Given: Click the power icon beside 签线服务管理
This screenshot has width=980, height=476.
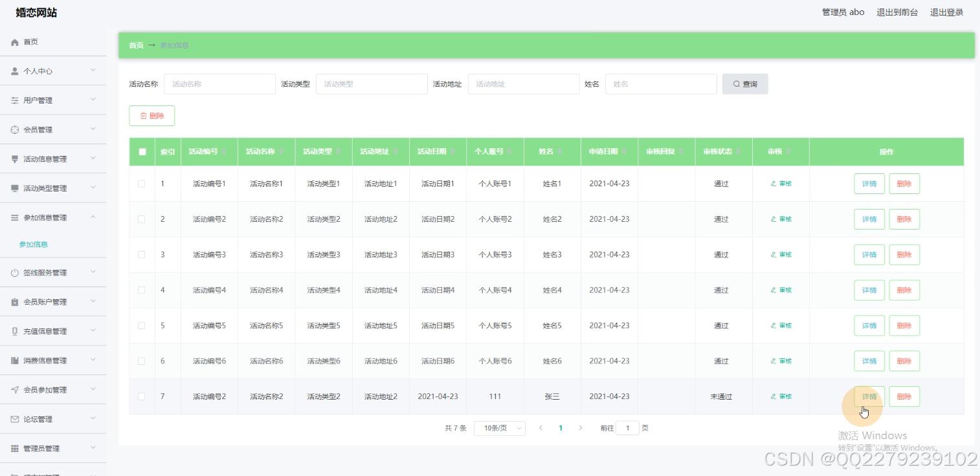Looking at the screenshot, I should [x=15, y=273].
